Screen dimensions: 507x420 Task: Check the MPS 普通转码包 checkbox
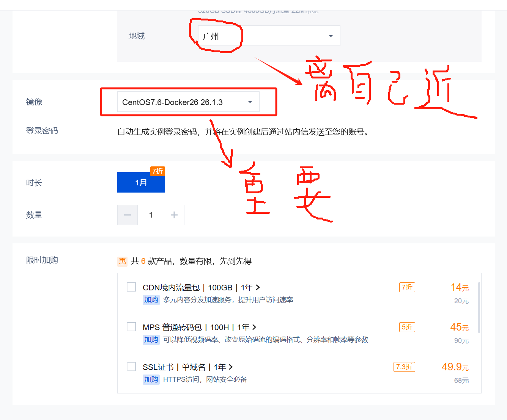131,327
